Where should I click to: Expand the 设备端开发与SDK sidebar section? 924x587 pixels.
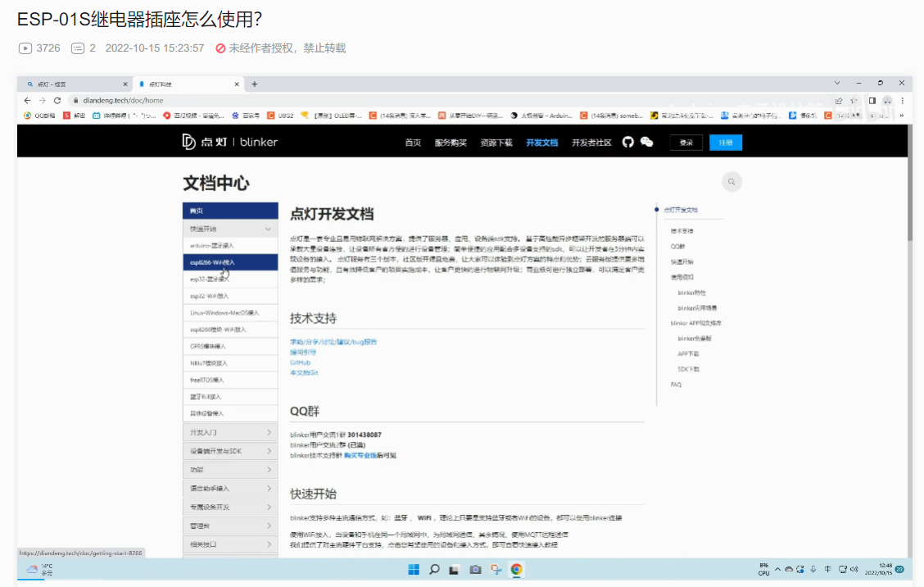pyautogui.click(x=230, y=451)
